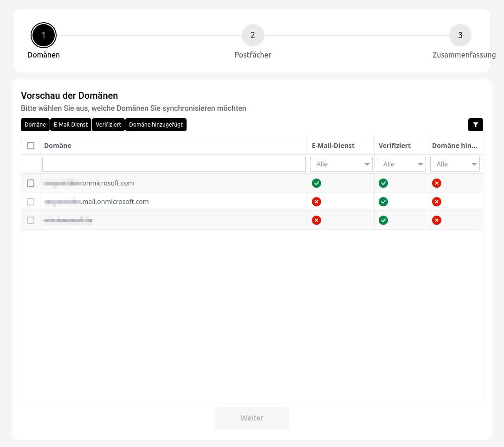Image resolution: width=504 pixels, height=447 pixels.
Task: Click red Domäne hinzugefügt cross in first row
Action: [436, 183]
